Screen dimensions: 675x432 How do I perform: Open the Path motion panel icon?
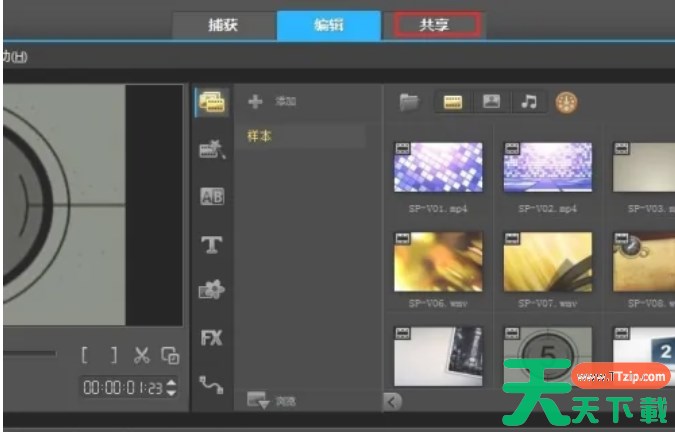[212, 384]
